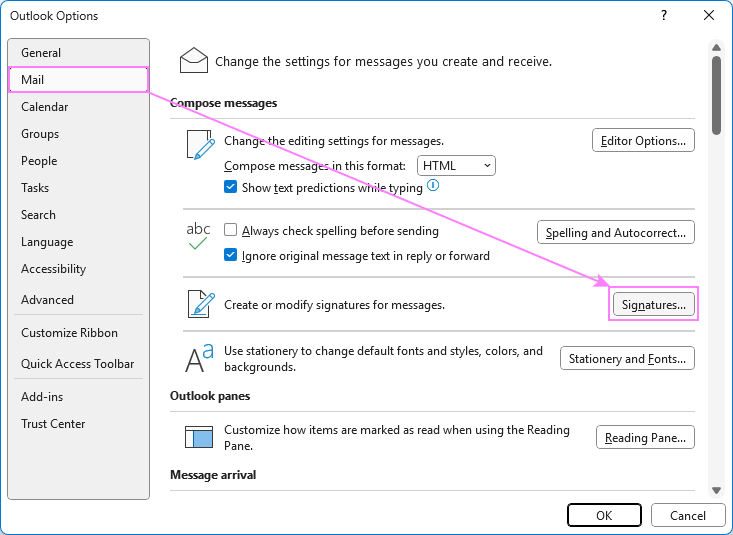Image resolution: width=733 pixels, height=535 pixels.
Task: Click the scrollbar up arrow
Action: [716, 47]
